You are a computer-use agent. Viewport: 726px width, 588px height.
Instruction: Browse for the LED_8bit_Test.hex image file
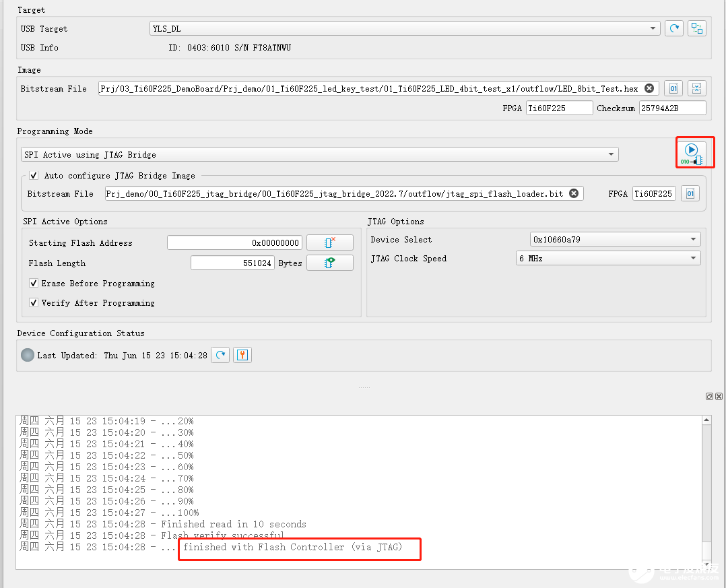click(x=673, y=88)
